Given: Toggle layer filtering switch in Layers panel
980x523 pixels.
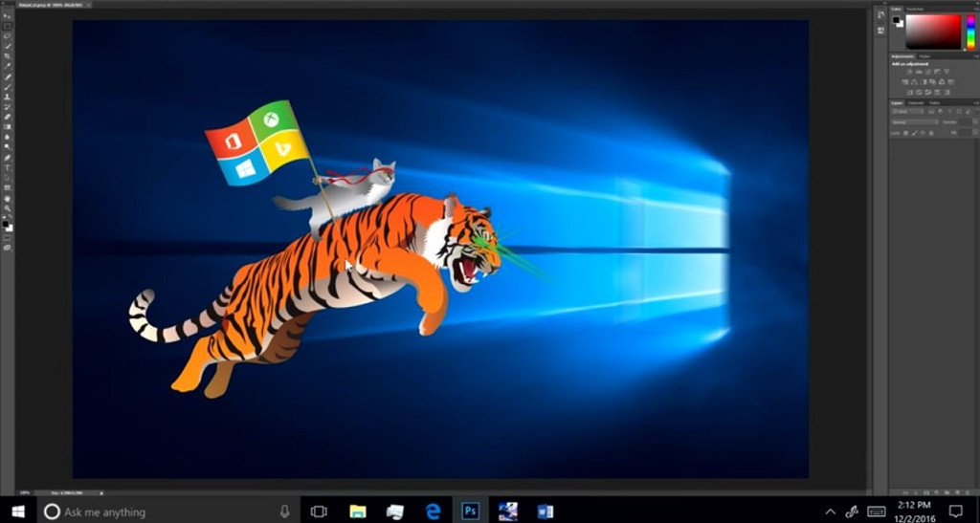Looking at the screenshot, I should (x=977, y=111).
